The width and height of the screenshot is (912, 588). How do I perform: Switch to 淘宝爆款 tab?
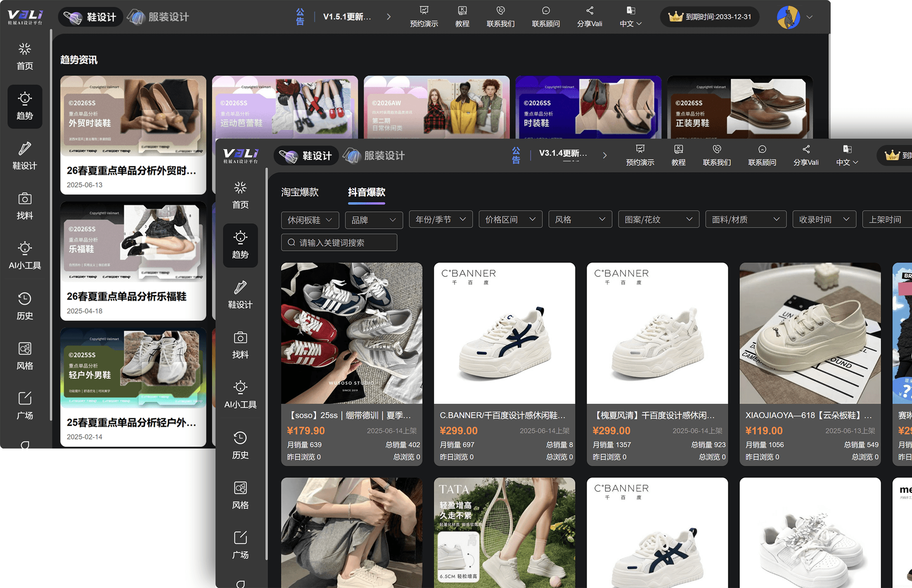(300, 192)
